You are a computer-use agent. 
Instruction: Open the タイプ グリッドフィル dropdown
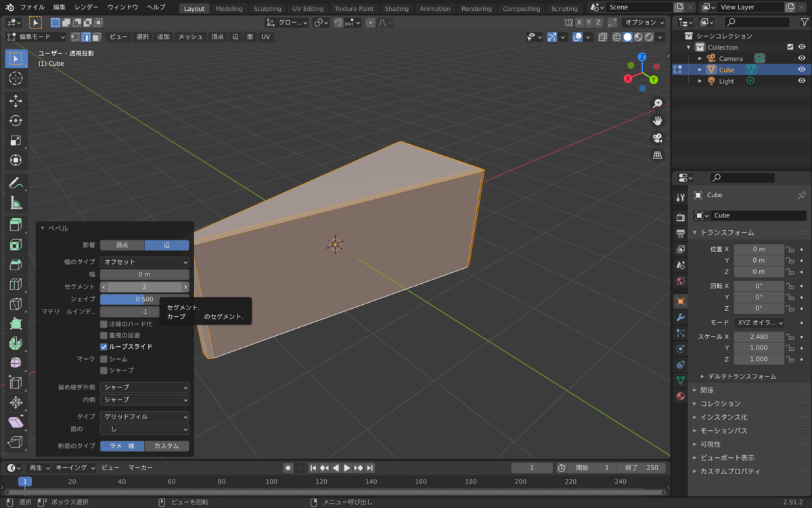coord(145,417)
